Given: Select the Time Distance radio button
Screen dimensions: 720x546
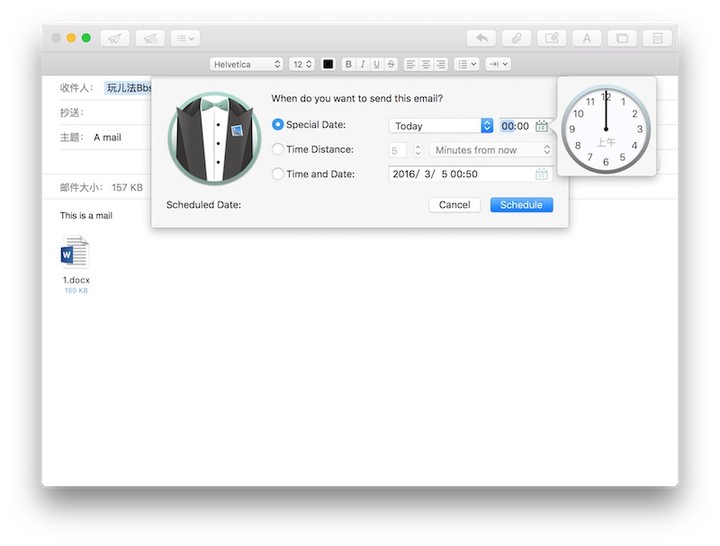Looking at the screenshot, I should (278, 150).
